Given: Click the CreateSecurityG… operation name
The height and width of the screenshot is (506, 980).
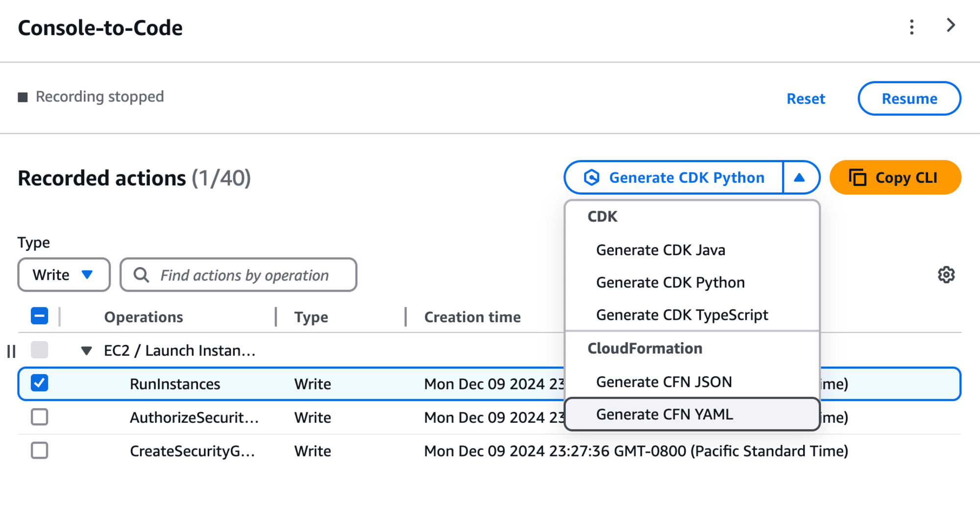Looking at the screenshot, I should tap(192, 451).
